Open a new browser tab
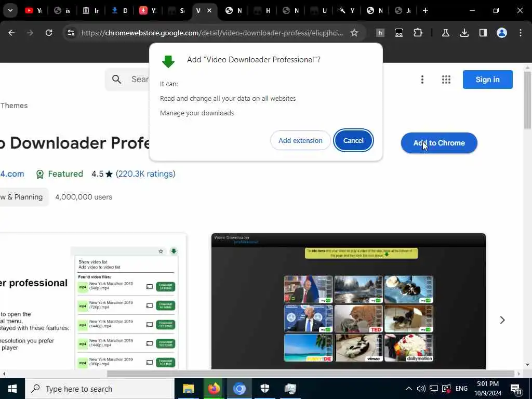The height and width of the screenshot is (399, 532). click(425, 10)
